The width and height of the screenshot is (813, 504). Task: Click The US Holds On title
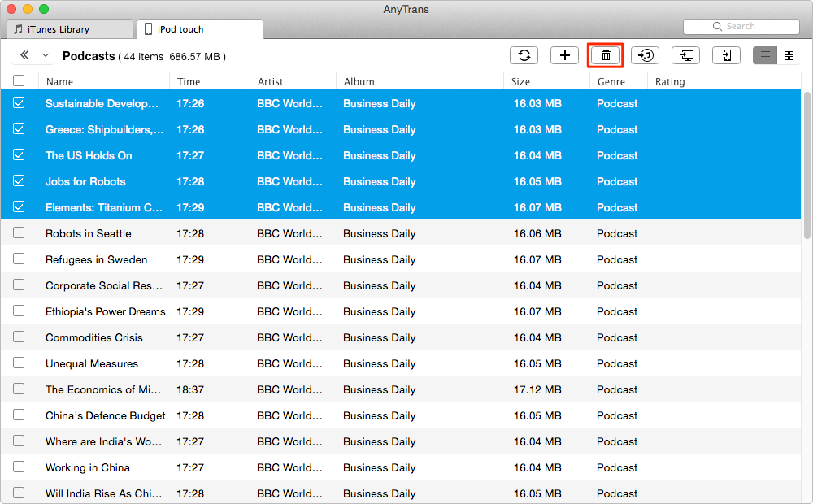click(89, 155)
